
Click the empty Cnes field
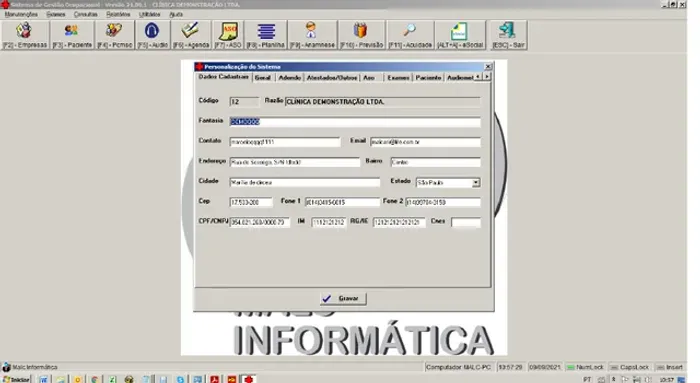point(466,222)
